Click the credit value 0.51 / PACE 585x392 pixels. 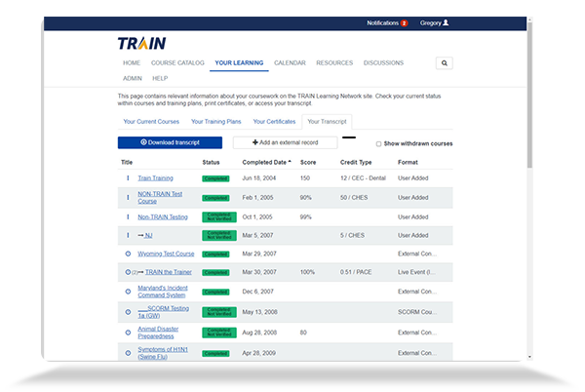356,272
